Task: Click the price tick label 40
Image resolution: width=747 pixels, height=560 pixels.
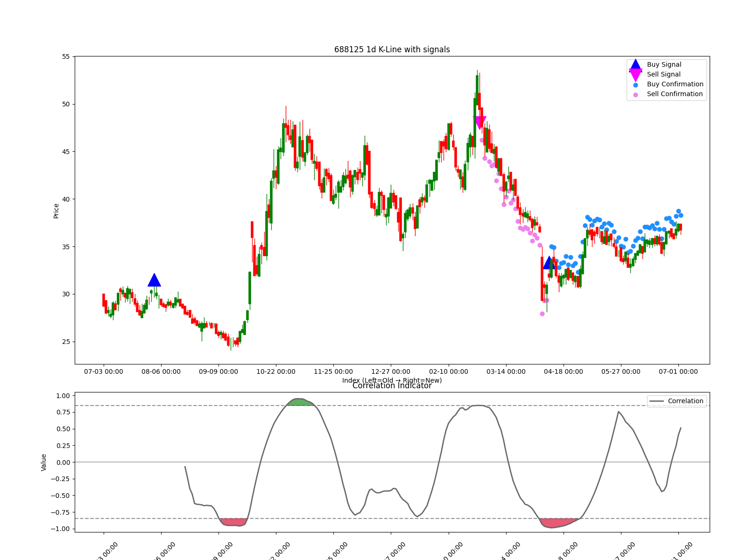Action: 66,200
